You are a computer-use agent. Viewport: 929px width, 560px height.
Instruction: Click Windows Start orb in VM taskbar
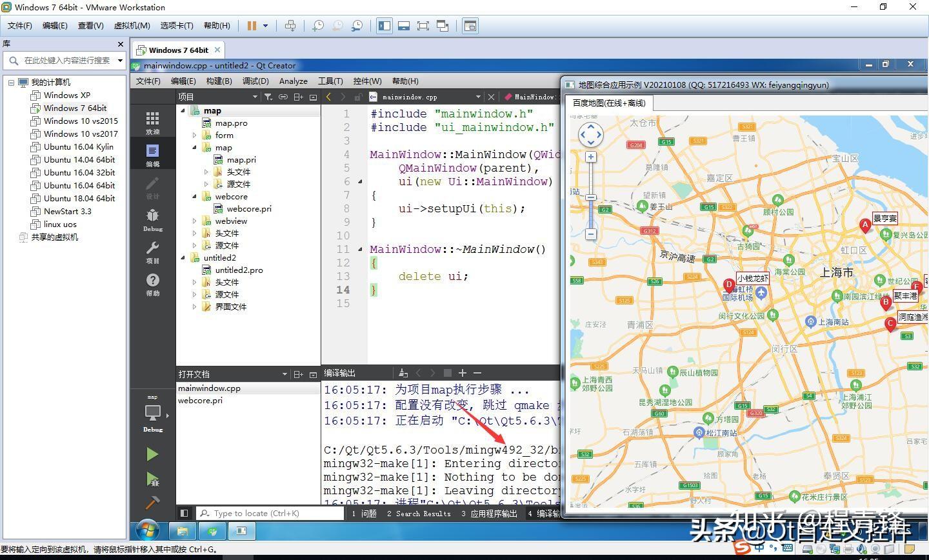coord(148,530)
